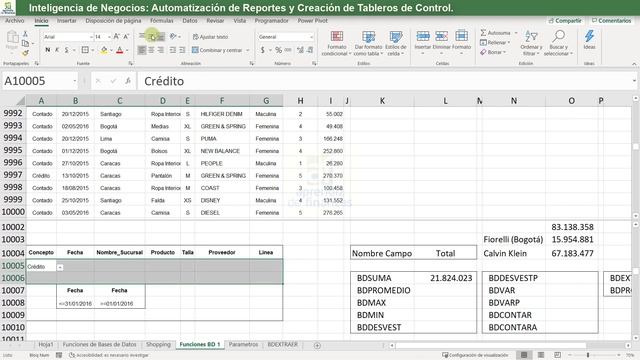Switch to the Insertar ribbon tab
This screenshot has height=360, width=640.
67,20
